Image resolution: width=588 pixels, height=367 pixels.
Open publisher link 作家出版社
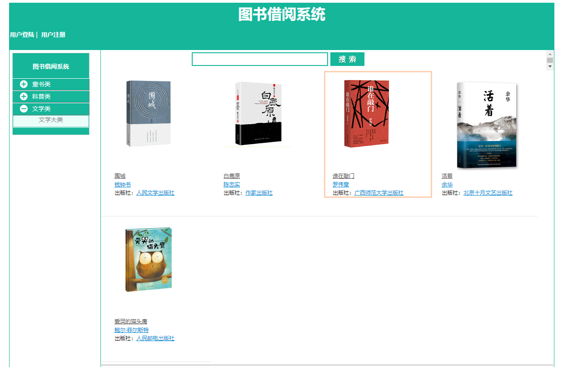tap(259, 193)
